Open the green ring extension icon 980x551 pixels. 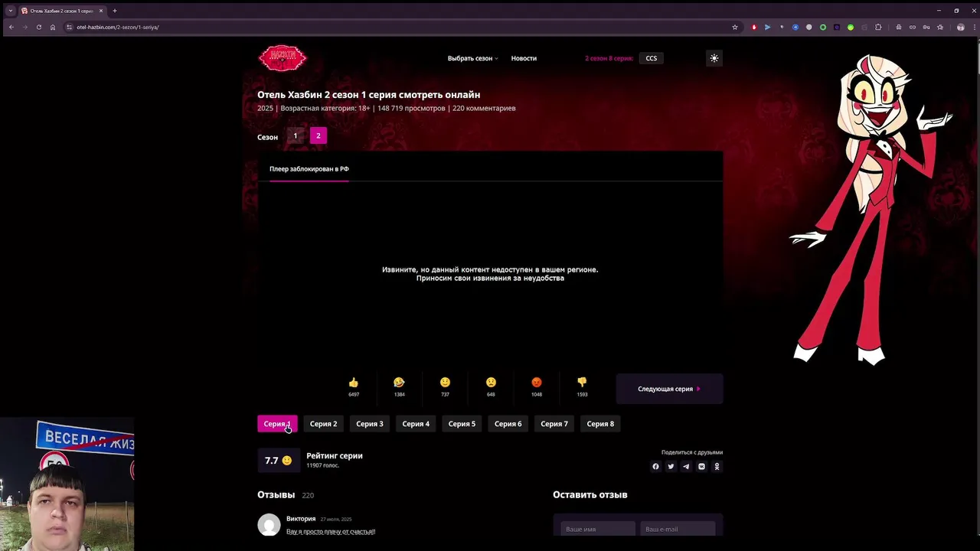823,27
